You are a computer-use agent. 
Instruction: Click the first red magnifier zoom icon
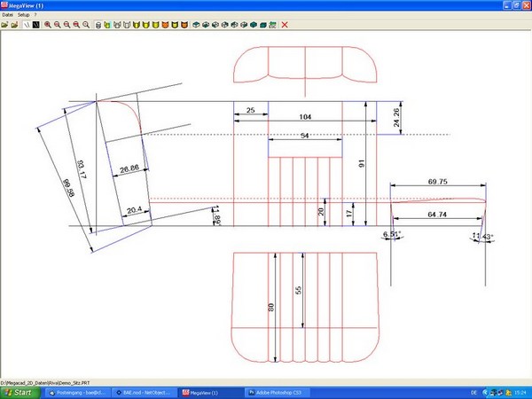point(47,24)
